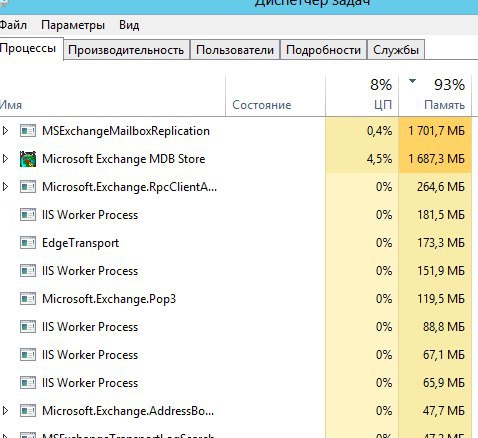Click the 1 701,7 МБ memory value
Viewport: 478px width, 438px height.
click(436, 131)
